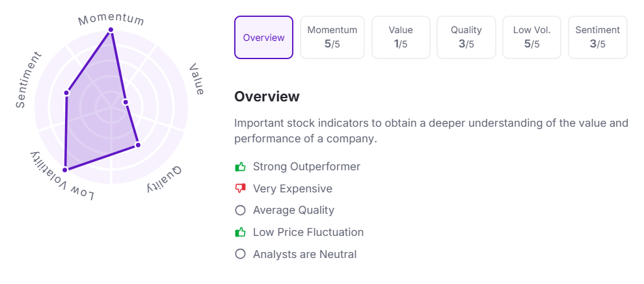
Task: Click the Low Volatility axis label on radar
Action: [62, 177]
